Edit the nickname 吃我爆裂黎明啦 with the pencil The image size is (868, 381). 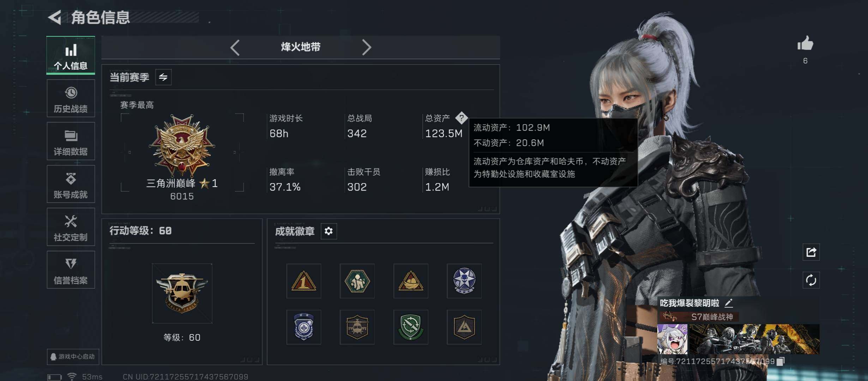click(x=729, y=303)
